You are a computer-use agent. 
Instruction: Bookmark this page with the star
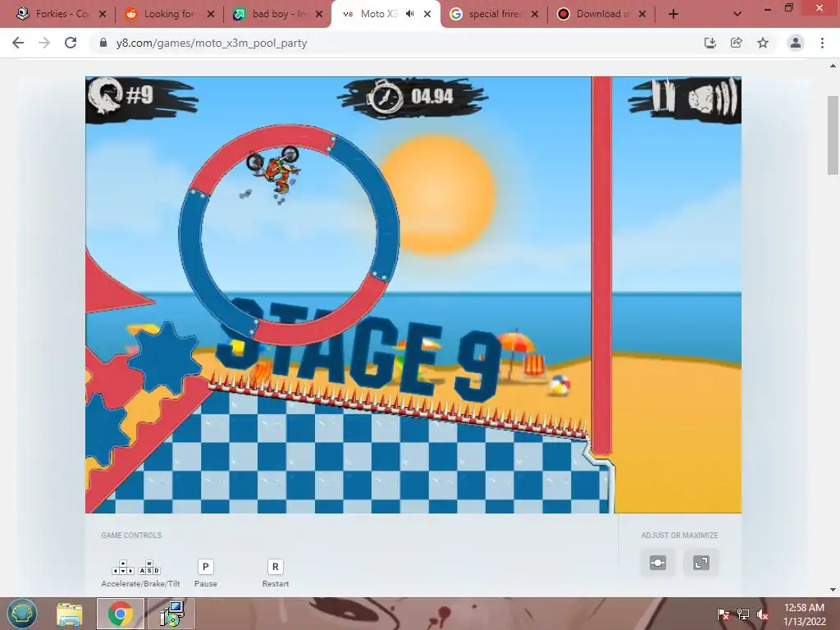[763, 43]
